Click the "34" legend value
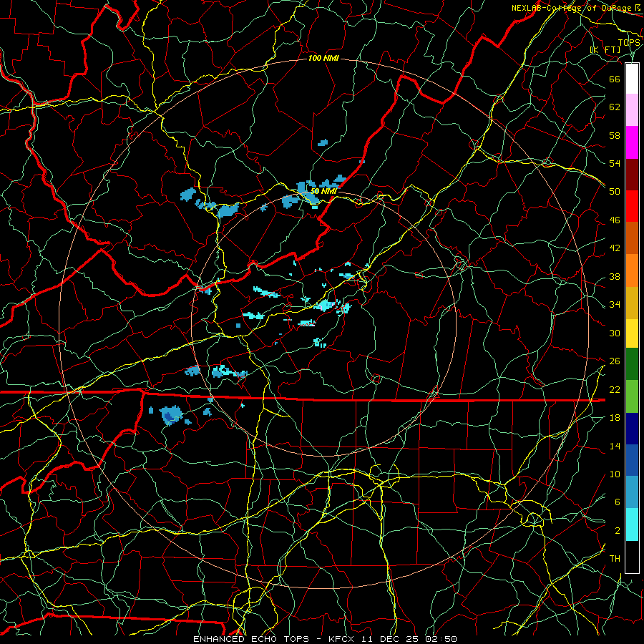Screen dimensions: 644x644 point(615,304)
